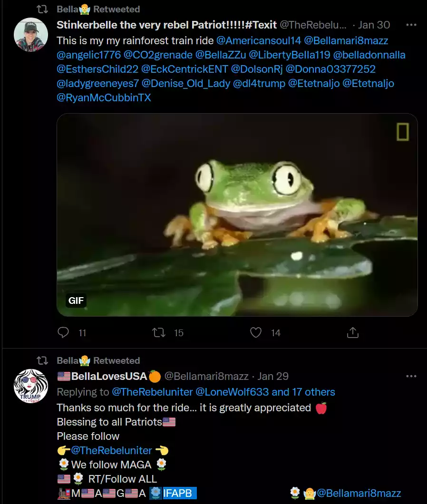Image resolution: width=427 pixels, height=504 pixels.
Task: Click the GIF badge on the frog image
Action: coord(76,300)
